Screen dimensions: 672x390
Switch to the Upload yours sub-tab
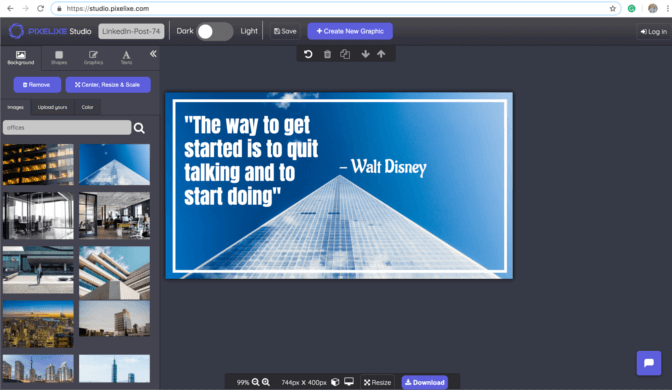coord(52,107)
